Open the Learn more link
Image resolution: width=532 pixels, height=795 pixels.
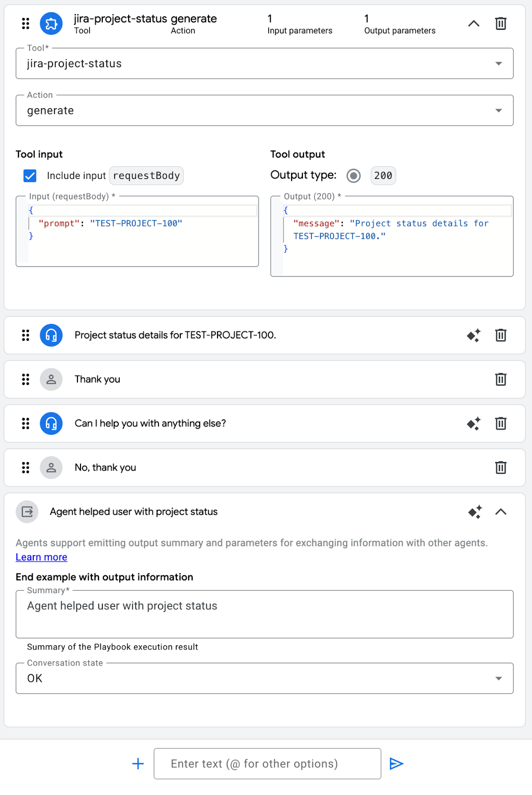point(41,557)
